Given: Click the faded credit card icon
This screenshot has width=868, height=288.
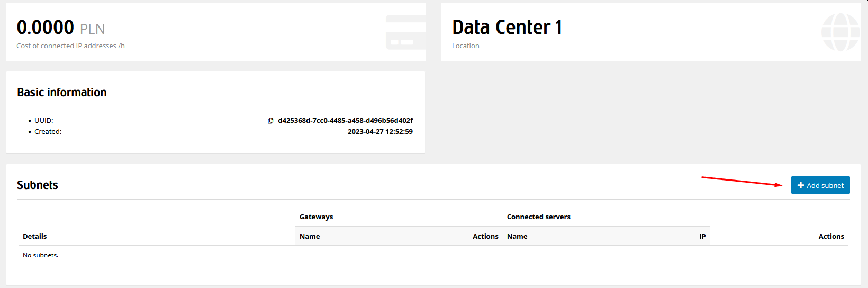Looking at the screenshot, I should (406, 32).
